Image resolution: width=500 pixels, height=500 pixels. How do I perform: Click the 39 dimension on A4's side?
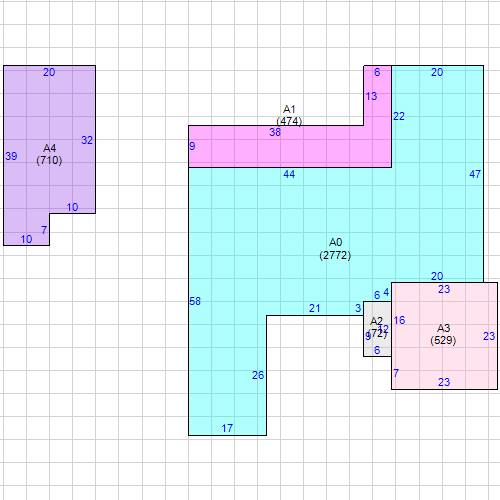(11, 156)
